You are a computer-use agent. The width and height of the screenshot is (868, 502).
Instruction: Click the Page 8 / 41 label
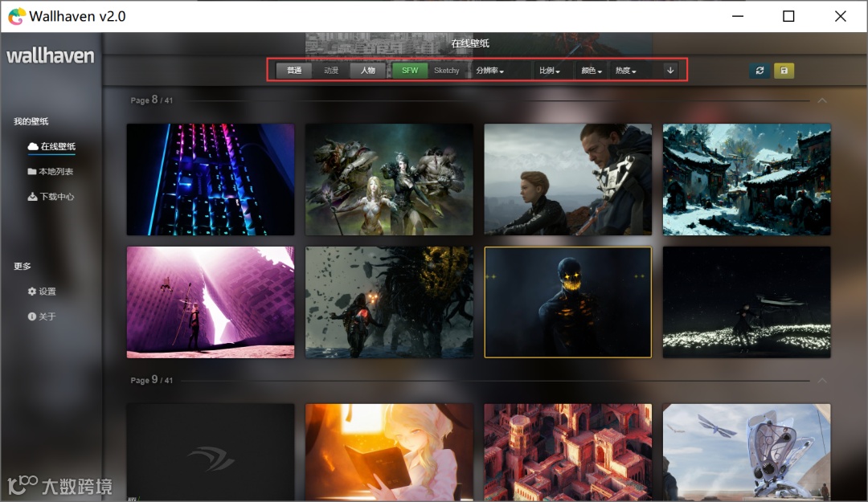point(152,100)
